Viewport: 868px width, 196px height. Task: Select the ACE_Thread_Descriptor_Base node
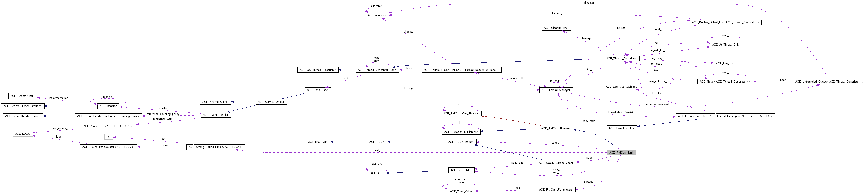pos(377,70)
